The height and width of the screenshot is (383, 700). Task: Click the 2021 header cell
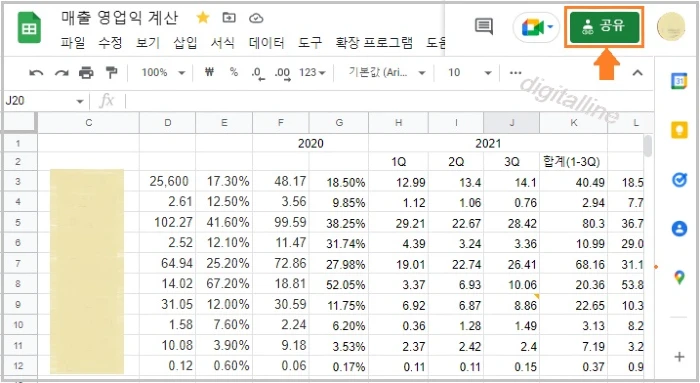coord(488,143)
